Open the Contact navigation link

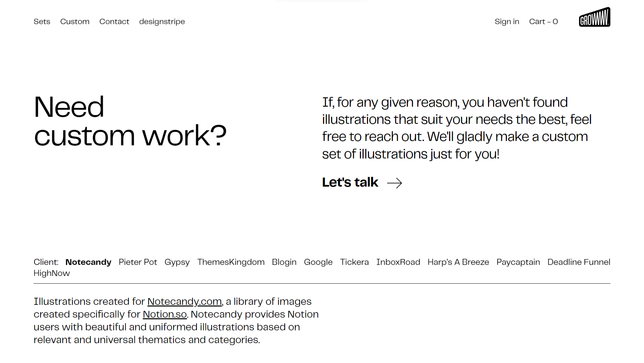tap(114, 21)
